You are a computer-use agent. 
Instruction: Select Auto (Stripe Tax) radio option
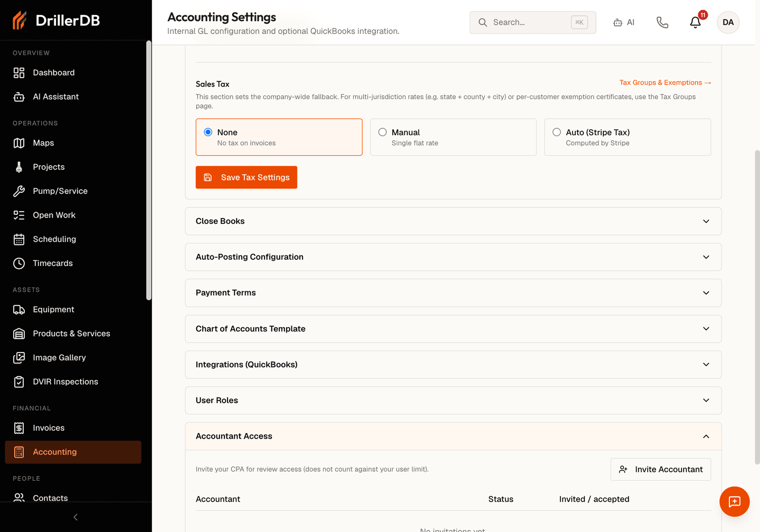(x=557, y=132)
